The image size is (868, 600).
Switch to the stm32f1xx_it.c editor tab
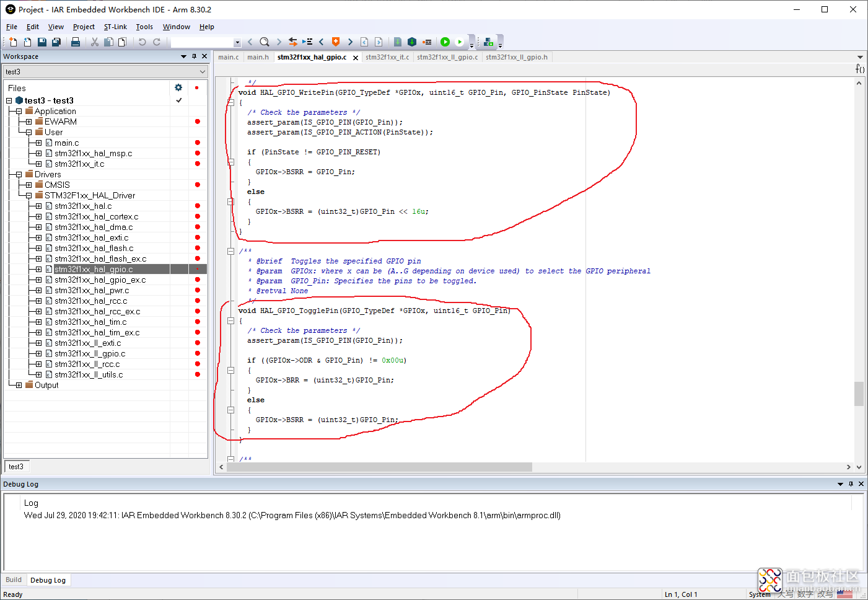point(387,57)
